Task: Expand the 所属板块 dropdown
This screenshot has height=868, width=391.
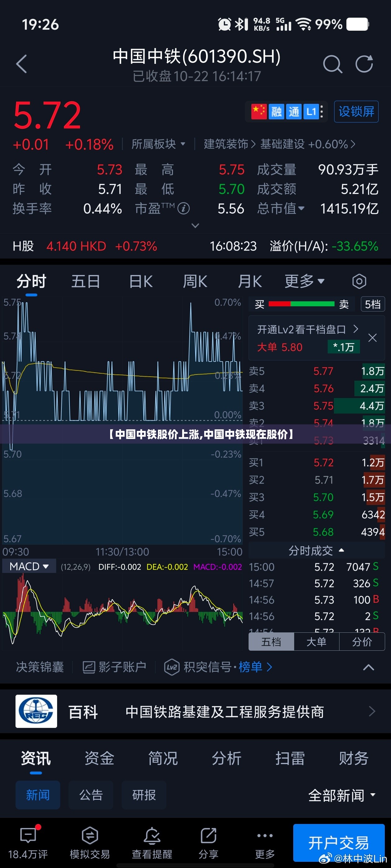Action: click(158, 144)
